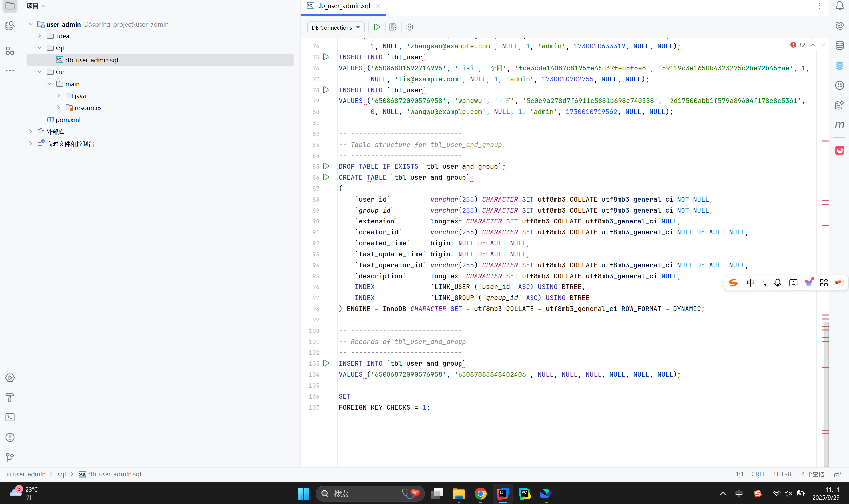849x504 pixels.
Task: Open the Git version control tool window
Action: pos(10,457)
